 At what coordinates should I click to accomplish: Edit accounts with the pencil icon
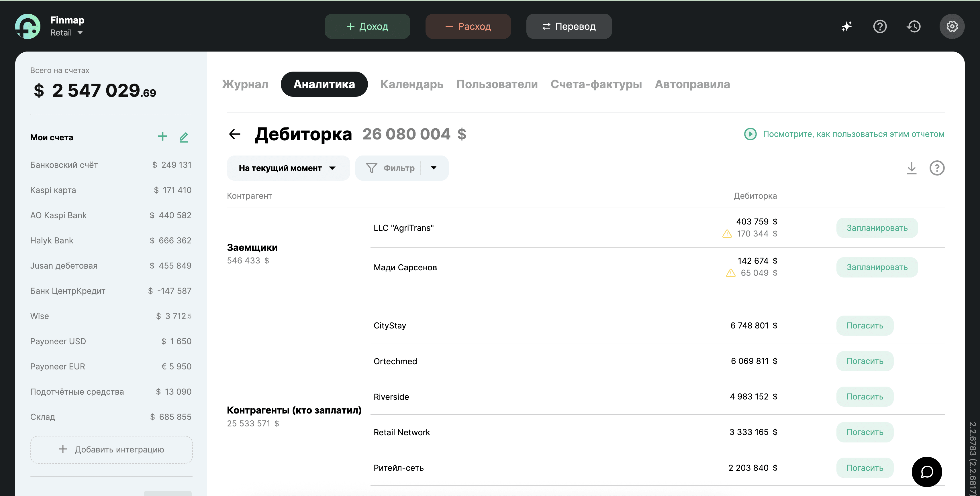tap(184, 137)
